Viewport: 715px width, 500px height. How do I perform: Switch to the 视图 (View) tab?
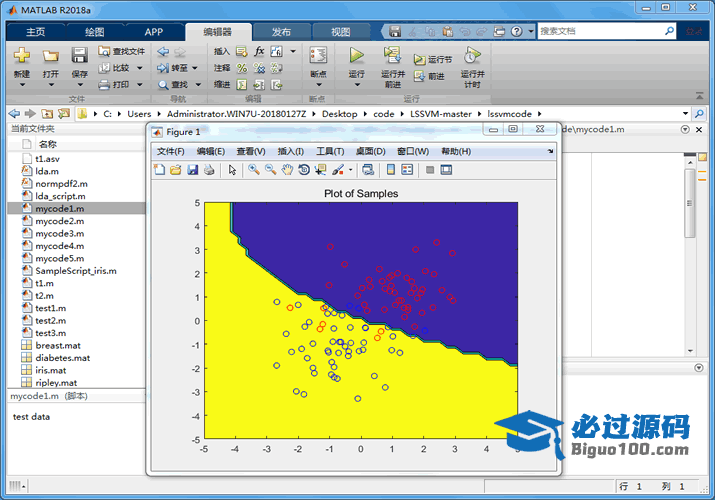[x=341, y=32]
